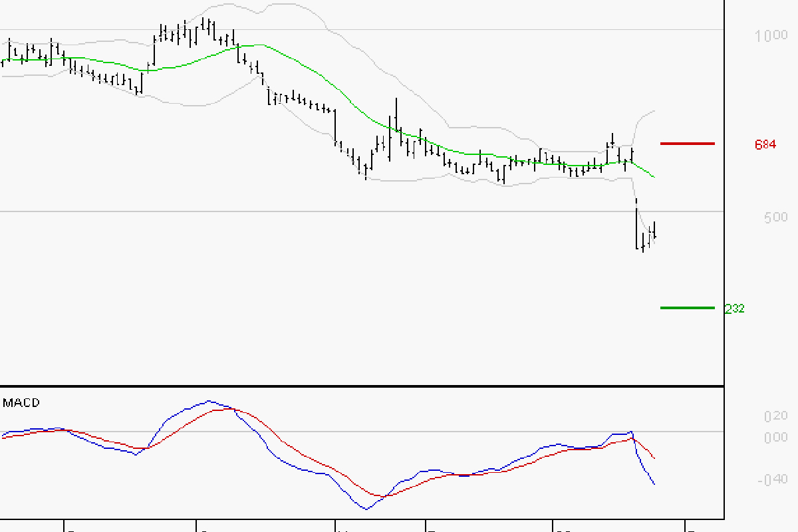Click the highest peak of blue MACD line
The width and height of the screenshot is (798, 532).
[209, 401]
